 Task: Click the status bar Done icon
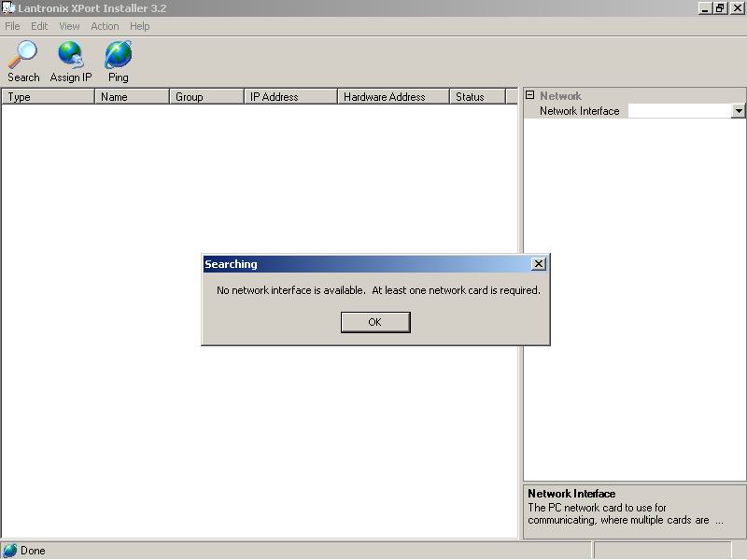9,551
